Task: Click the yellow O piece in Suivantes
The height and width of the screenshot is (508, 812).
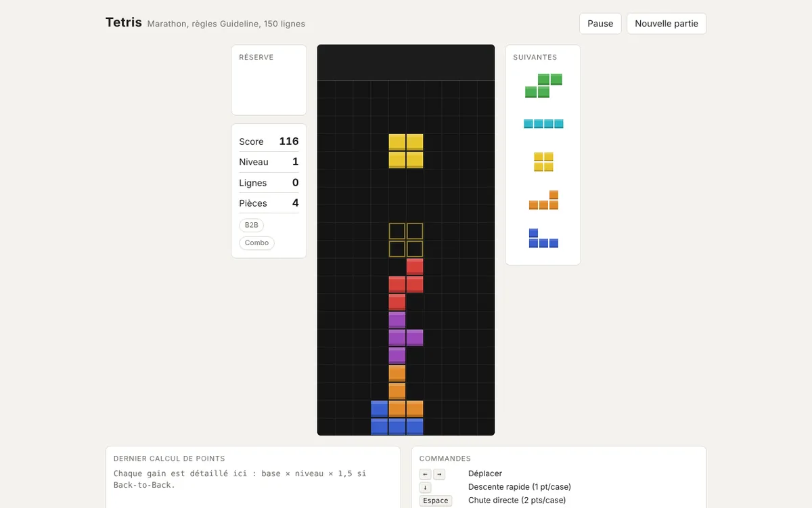Action: tap(543, 162)
